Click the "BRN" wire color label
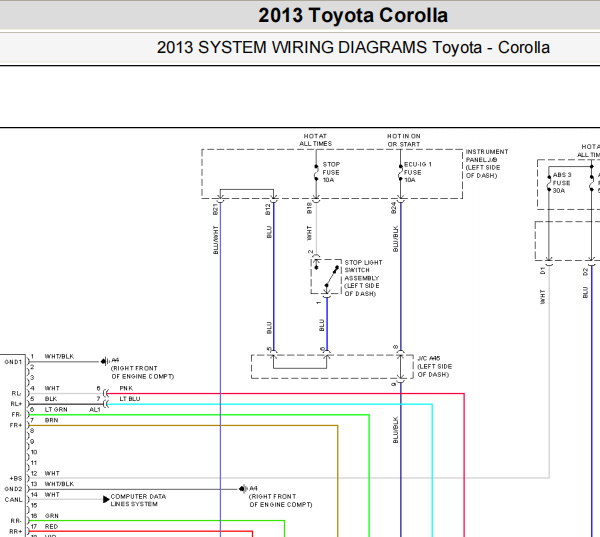This screenshot has width=600, height=537. [x=51, y=421]
